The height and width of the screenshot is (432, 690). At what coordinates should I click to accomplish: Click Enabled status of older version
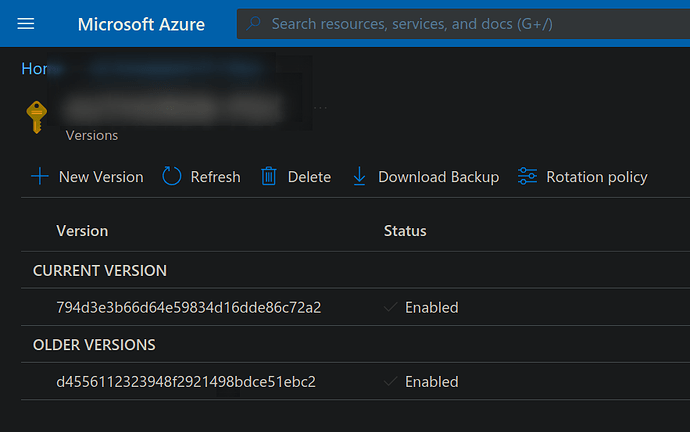(x=431, y=382)
